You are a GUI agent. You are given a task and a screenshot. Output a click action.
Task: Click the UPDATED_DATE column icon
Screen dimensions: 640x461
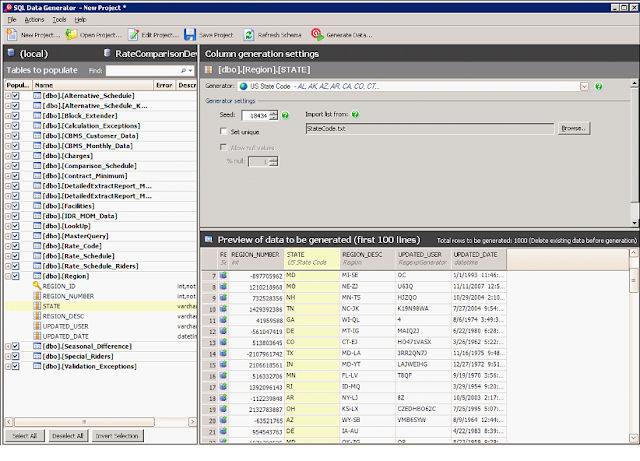coord(37,336)
